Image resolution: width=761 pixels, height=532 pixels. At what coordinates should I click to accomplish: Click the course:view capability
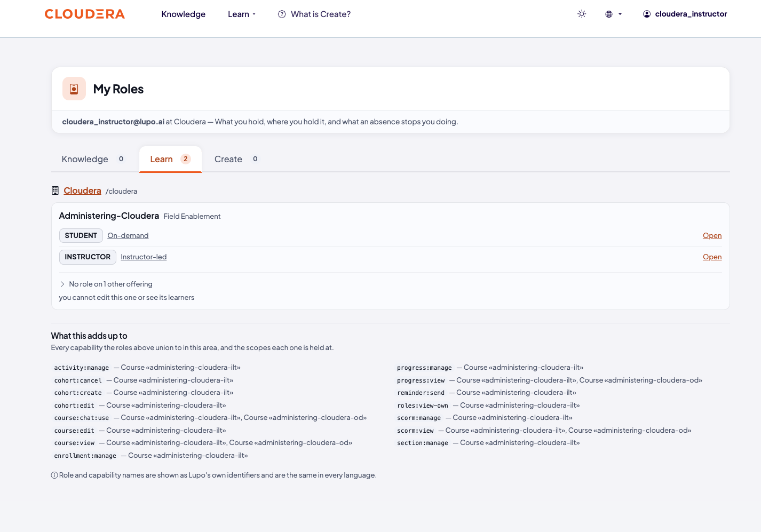click(74, 443)
